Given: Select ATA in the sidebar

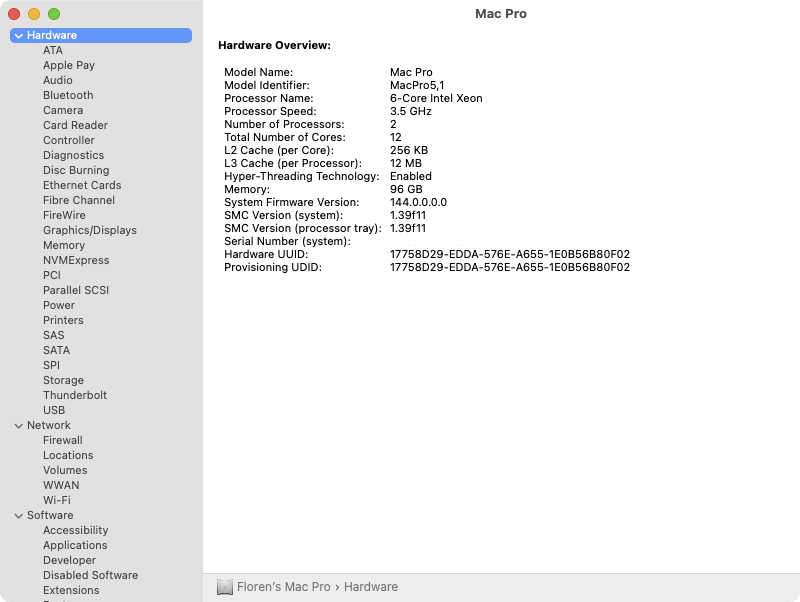Looking at the screenshot, I should 53,51.
